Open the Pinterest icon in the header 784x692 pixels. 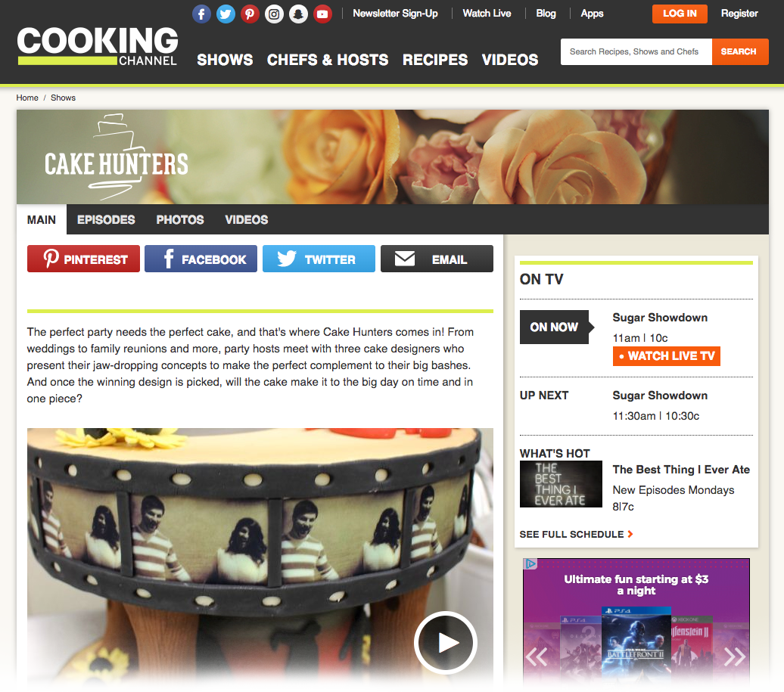(250, 14)
